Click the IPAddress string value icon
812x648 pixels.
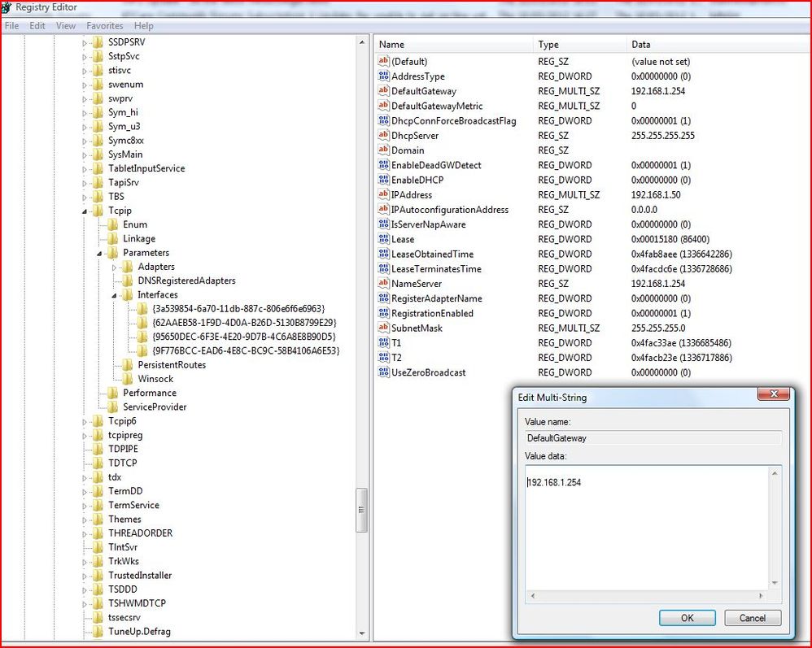pyautogui.click(x=383, y=195)
